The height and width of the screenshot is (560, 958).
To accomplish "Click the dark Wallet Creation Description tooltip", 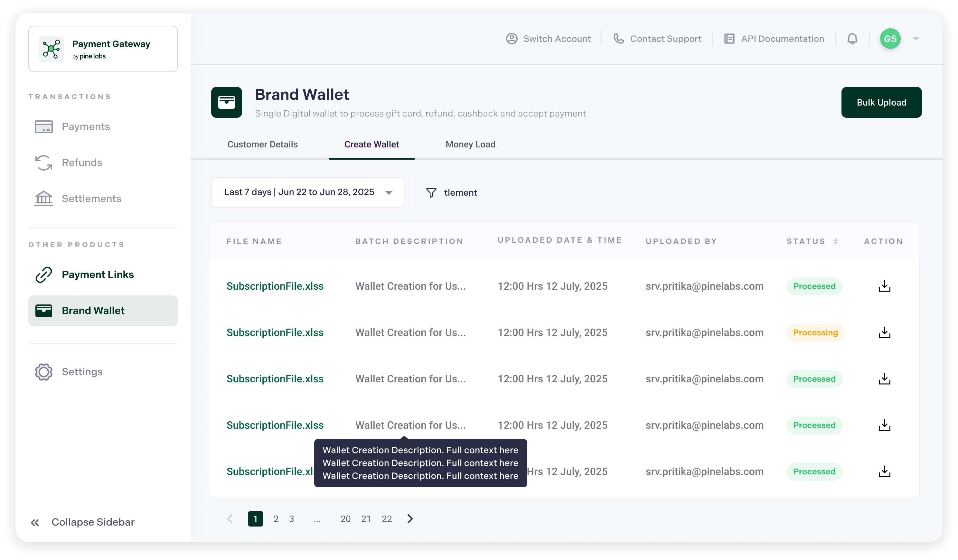I will click(420, 463).
